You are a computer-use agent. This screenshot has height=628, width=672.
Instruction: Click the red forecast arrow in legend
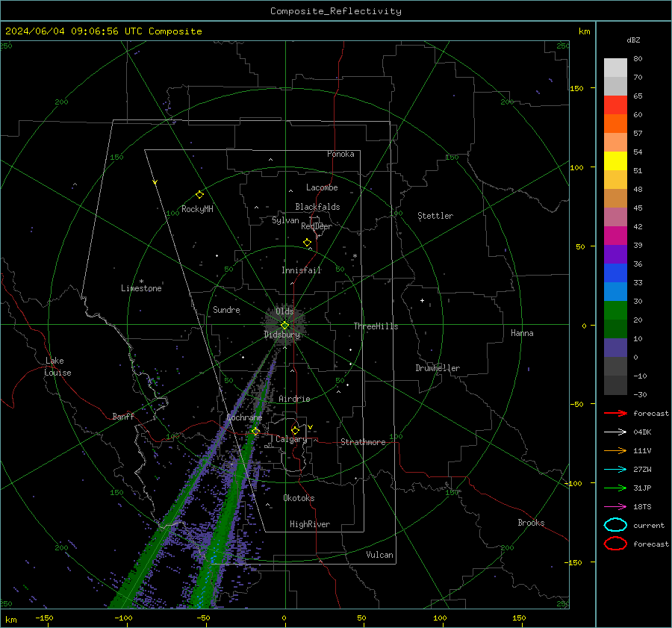pos(615,413)
